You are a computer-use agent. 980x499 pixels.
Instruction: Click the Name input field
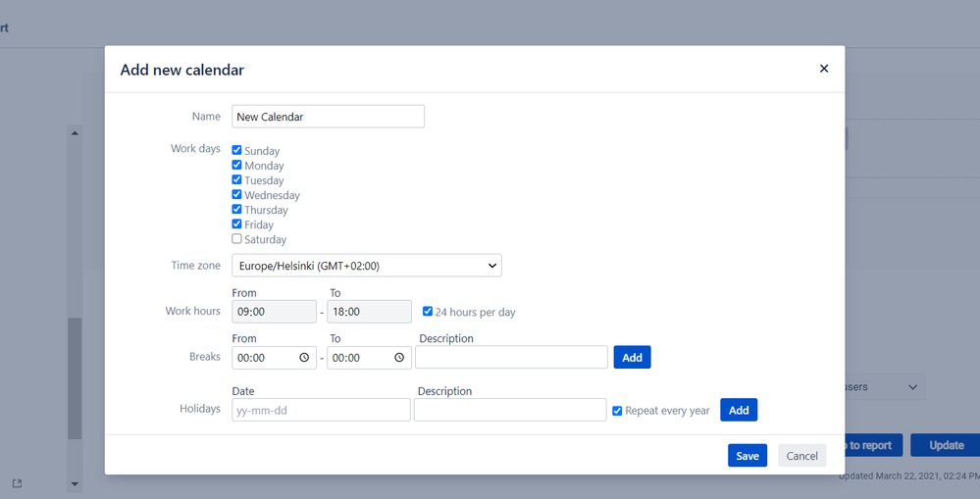point(328,116)
